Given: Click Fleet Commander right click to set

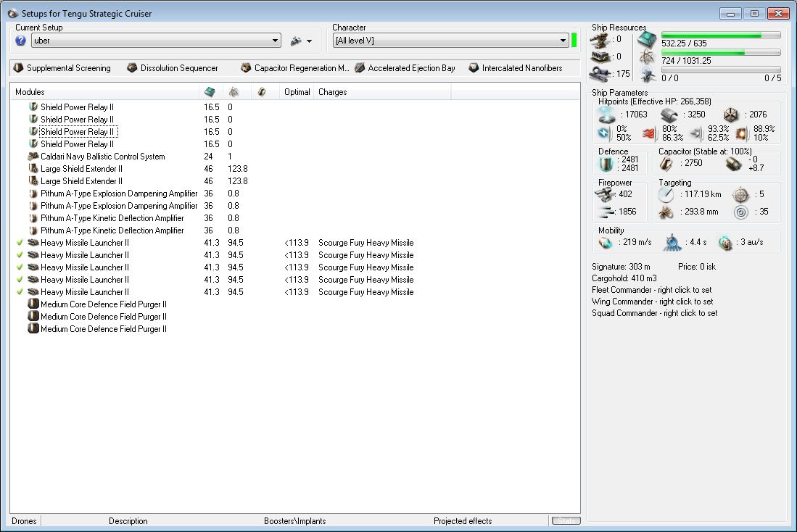Looking at the screenshot, I should click(652, 290).
